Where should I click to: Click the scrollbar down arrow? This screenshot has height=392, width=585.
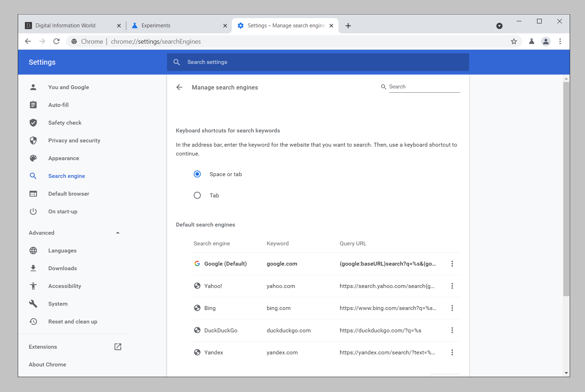pos(566,373)
